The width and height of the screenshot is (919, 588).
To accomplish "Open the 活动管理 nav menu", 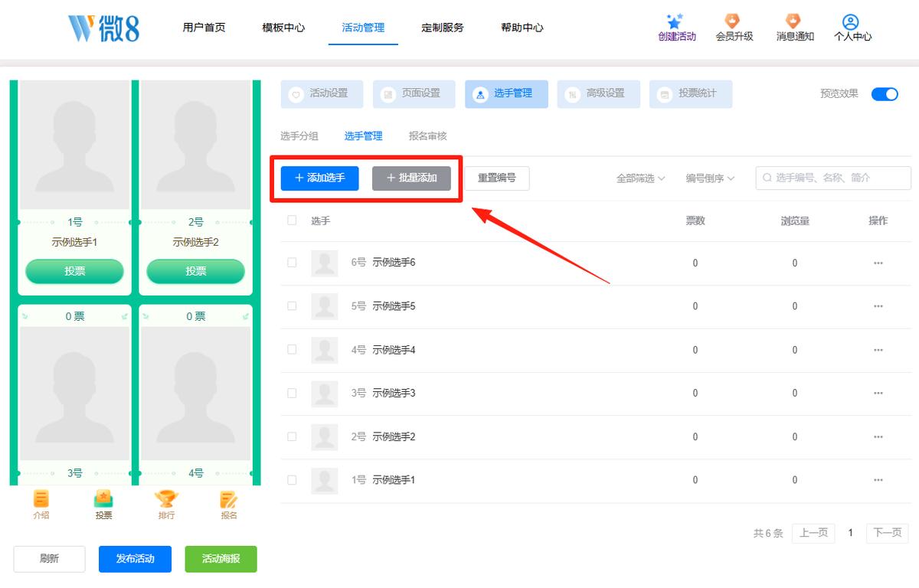I will (363, 28).
